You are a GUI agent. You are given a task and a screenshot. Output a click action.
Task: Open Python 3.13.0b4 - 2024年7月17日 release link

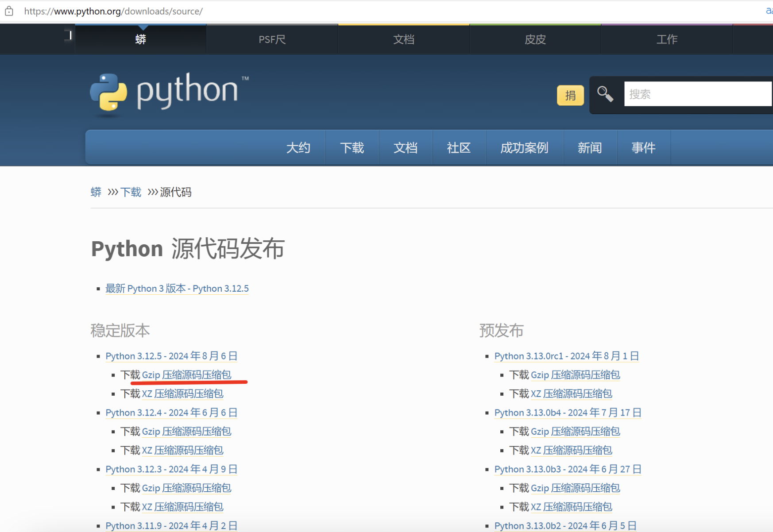click(x=568, y=412)
